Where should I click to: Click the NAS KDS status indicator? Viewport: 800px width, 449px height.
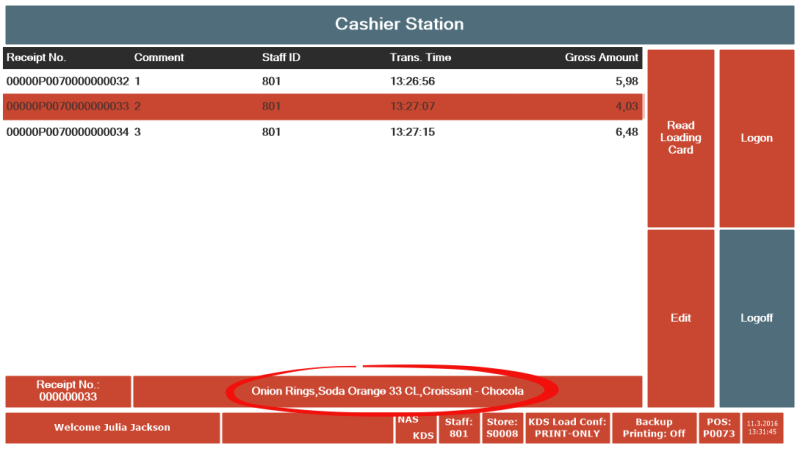point(416,428)
